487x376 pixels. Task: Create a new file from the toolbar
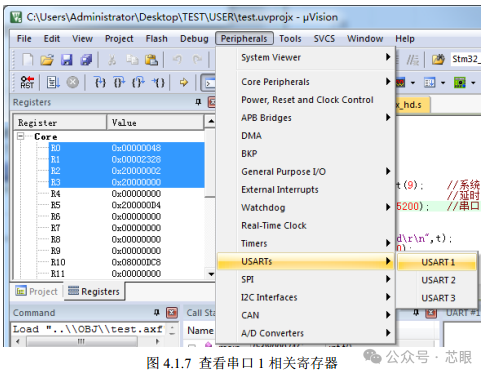click(x=27, y=60)
